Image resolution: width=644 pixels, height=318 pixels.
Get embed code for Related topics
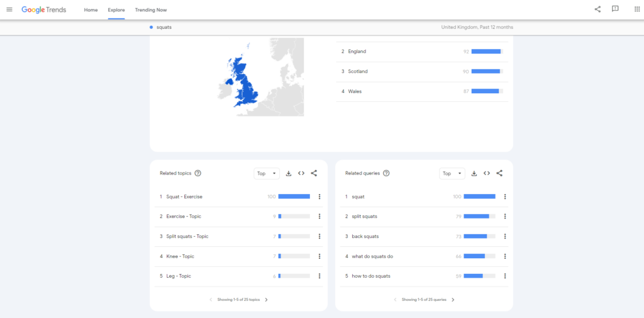point(301,173)
